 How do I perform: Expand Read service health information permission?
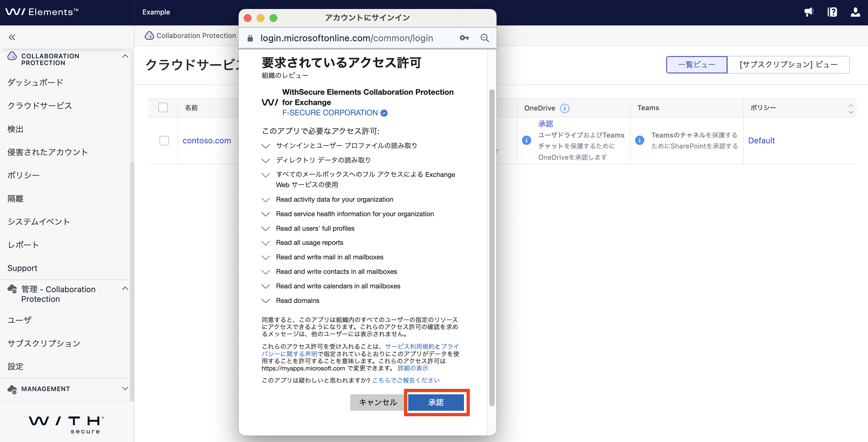[x=266, y=214]
